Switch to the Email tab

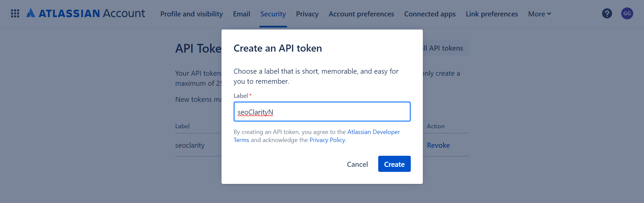click(x=242, y=14)
